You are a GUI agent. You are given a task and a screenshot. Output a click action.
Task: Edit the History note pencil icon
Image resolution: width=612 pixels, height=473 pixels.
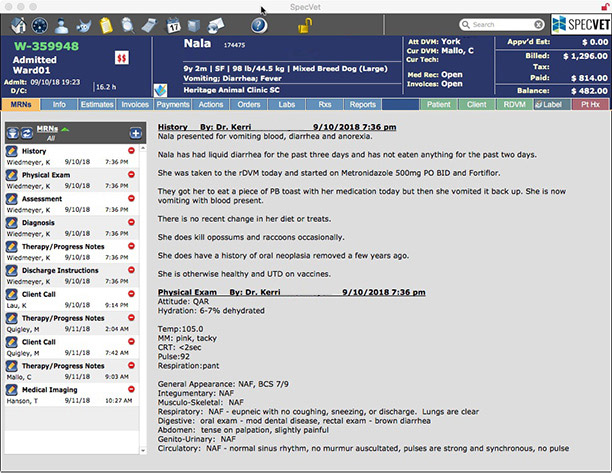[x=12, y=151]
